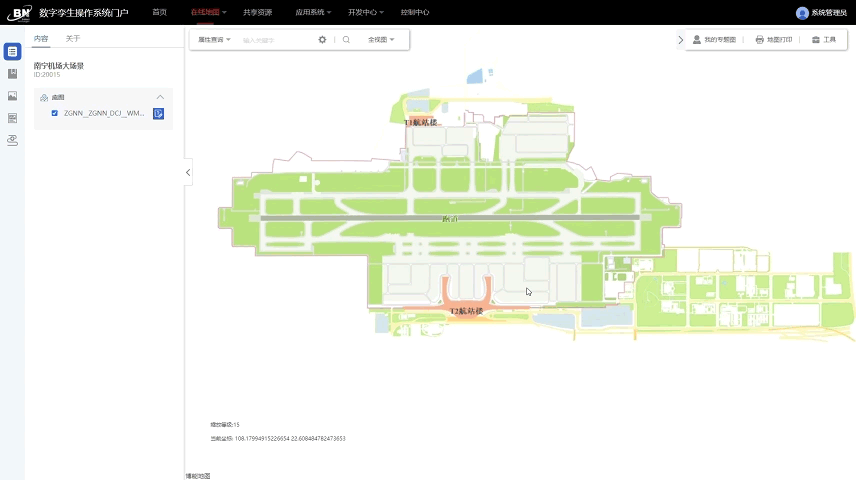Click the bottom sidebar layer-view icon
This screenshot has height=480, width=856.
tap(12, 140)
